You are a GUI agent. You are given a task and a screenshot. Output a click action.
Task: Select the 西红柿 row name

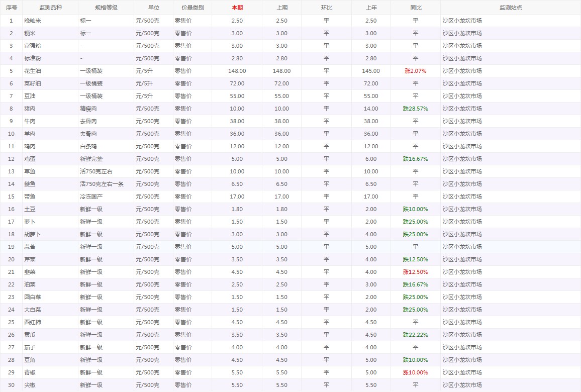click(x=33, y=322)
